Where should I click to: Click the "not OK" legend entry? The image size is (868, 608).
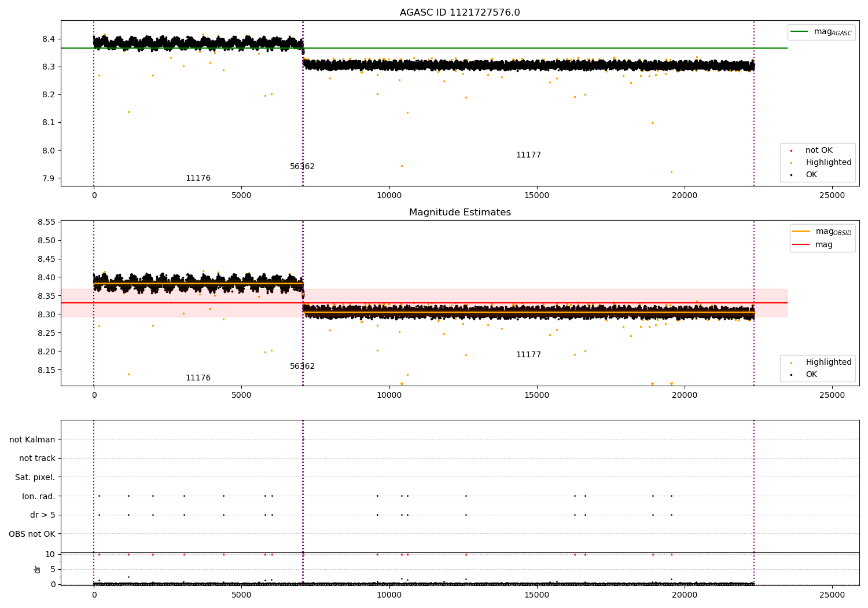(819, 151)
